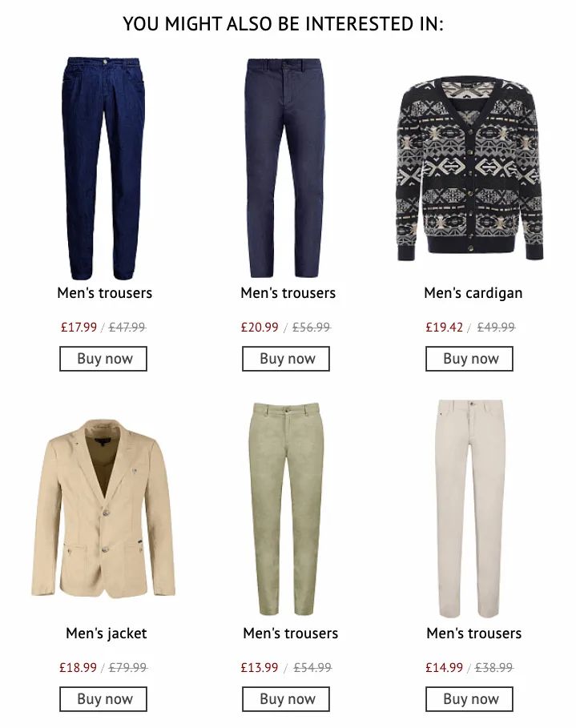The image size is (576, 728).
Task: Select the Men's jacket title link
Action: pyautogui.click(x=106, y=633)
